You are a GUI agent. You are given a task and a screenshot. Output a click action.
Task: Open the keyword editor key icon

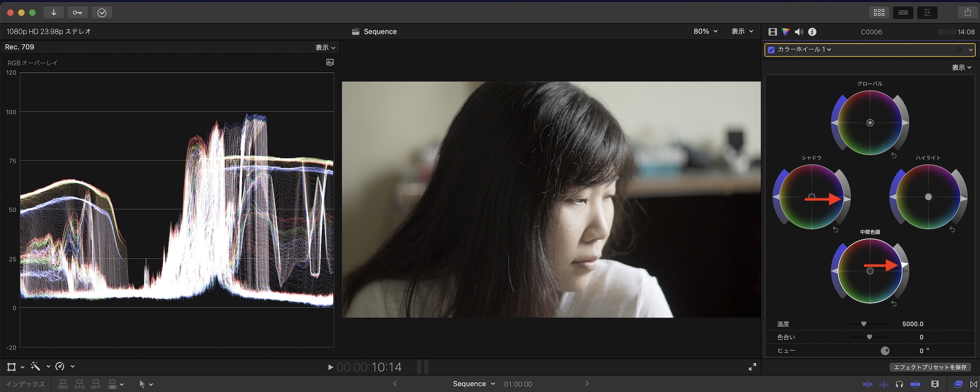(x=77, y=13)
